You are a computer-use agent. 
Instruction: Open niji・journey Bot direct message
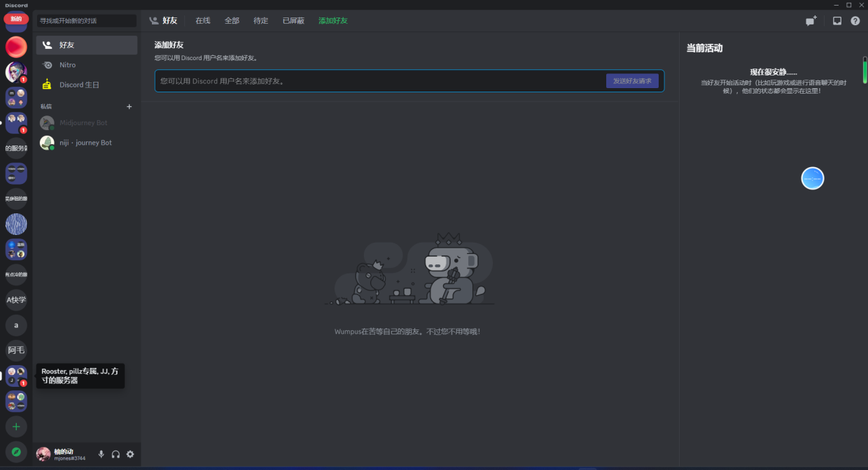pyautogui.click(x=87, y=143)
